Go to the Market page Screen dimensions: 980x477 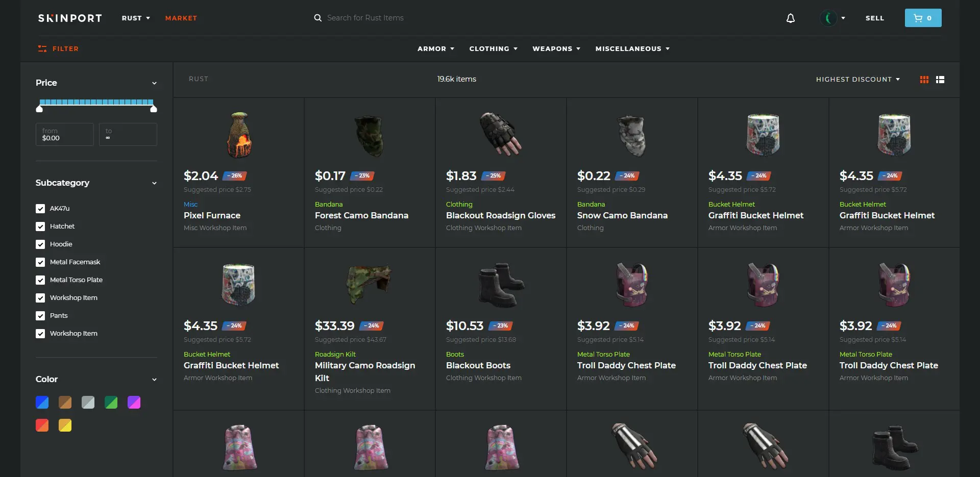click(181, 18)
